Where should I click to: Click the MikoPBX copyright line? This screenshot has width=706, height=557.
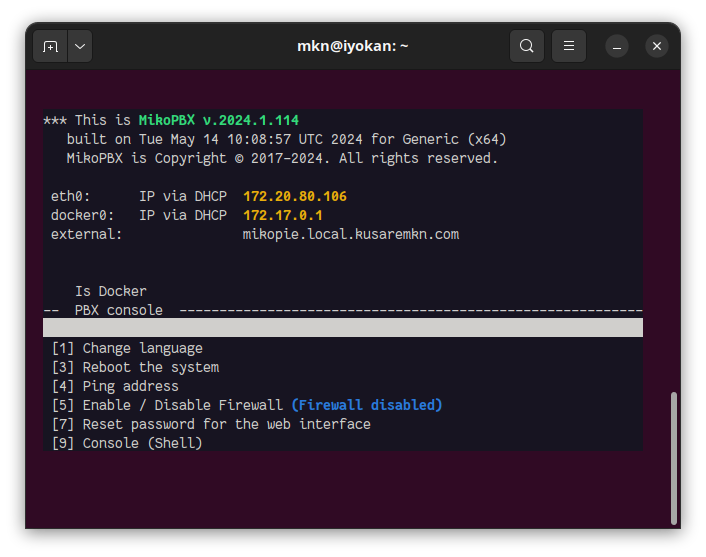coord(282,158)
